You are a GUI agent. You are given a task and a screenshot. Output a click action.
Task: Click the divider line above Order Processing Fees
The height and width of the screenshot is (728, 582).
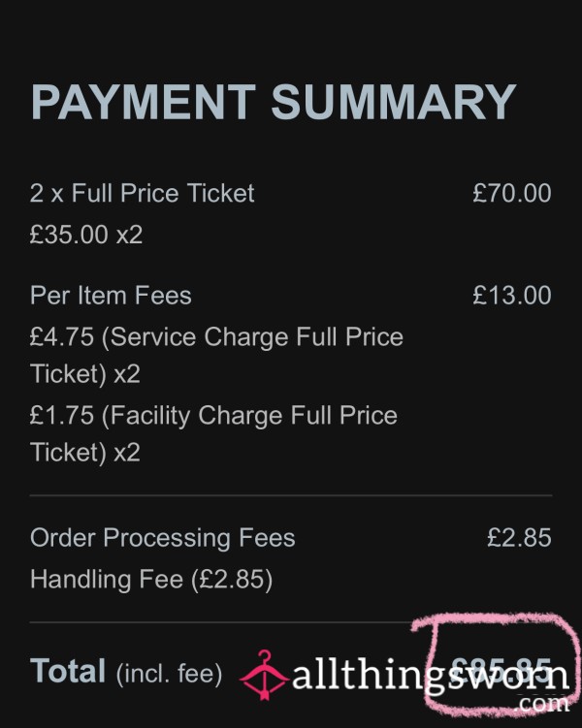click(x=291, y=495)
